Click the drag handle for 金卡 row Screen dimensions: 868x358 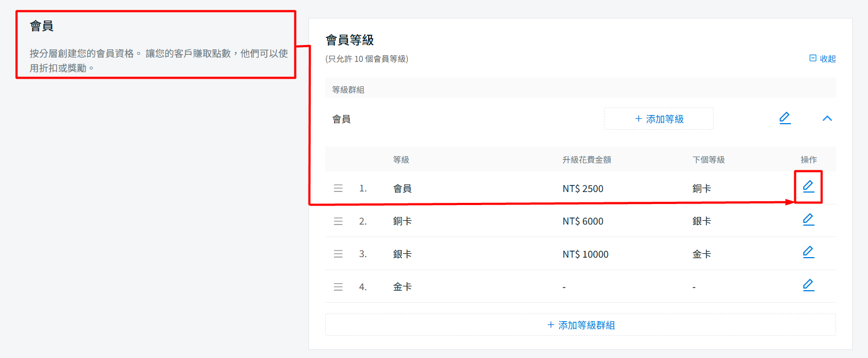[x=338, y=287]
